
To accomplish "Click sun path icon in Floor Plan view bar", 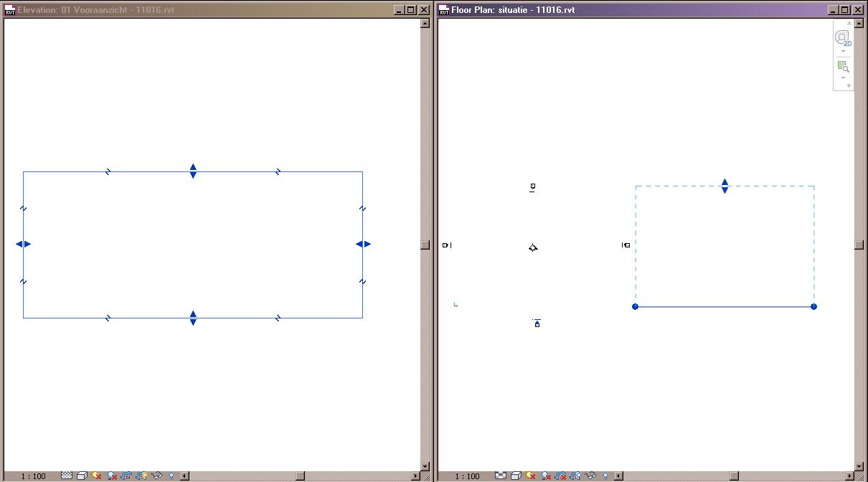I will [x=530, y=476].
